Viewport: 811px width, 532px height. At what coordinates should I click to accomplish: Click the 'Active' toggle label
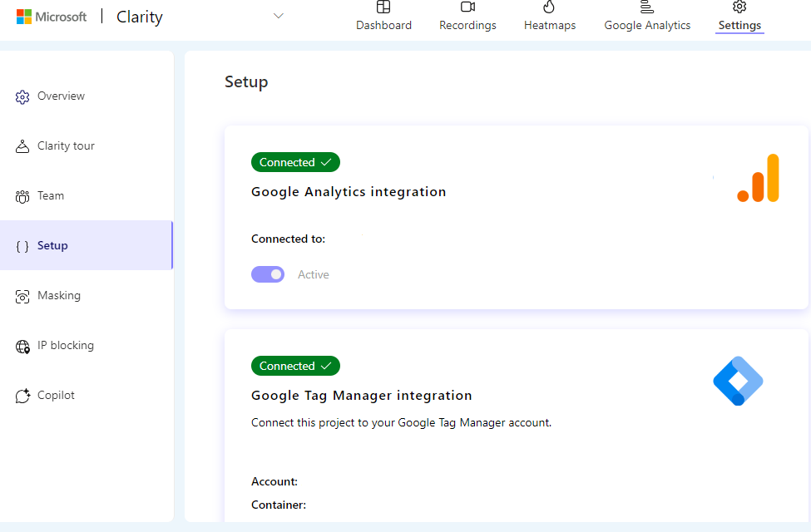(314, 274)
